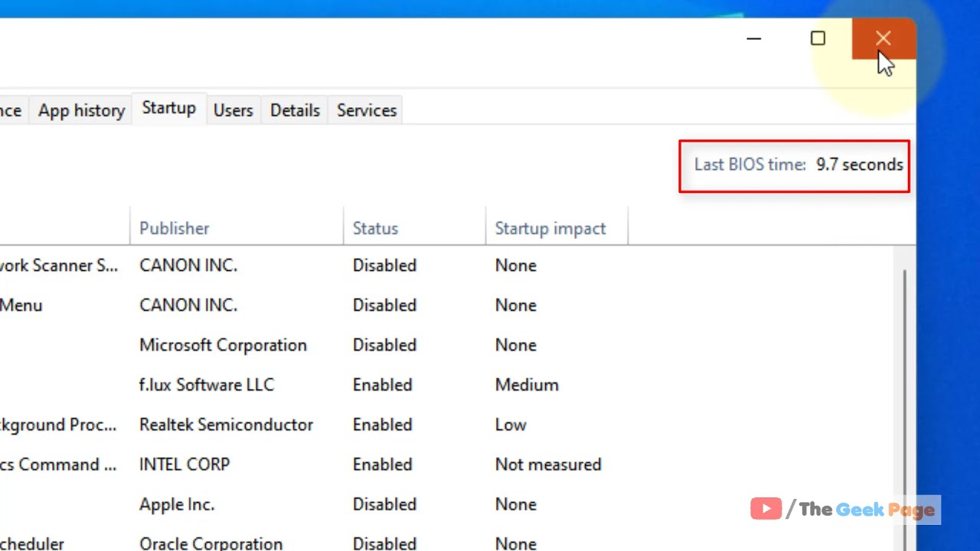Click Enabled status in Realtek row
The image size is (980, 551).
pos(382,425)
